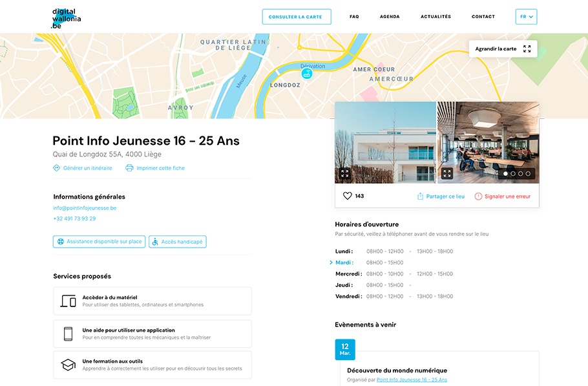
Task: Click the 12 Mar. date badge
Action: [345, 349]
